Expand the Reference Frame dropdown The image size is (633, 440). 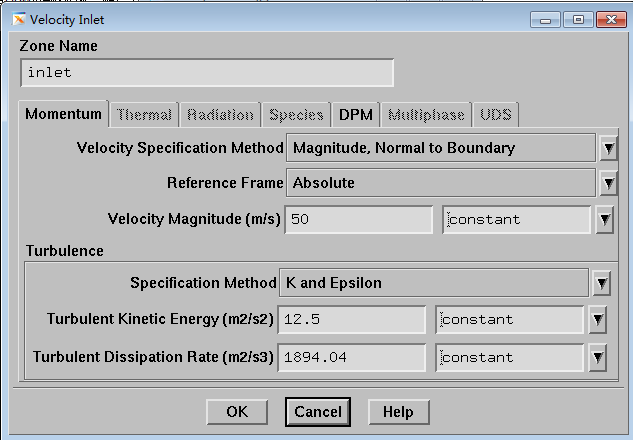pos(606,184)
